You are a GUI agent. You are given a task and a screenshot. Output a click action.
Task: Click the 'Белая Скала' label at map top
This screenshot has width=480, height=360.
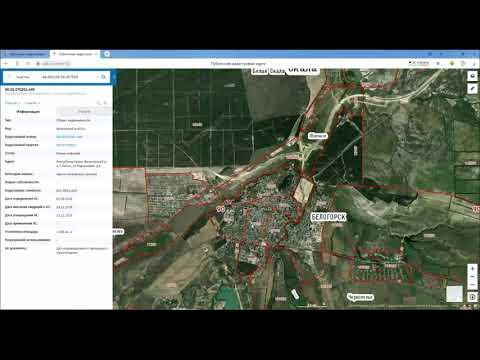(x=269, y=71)
